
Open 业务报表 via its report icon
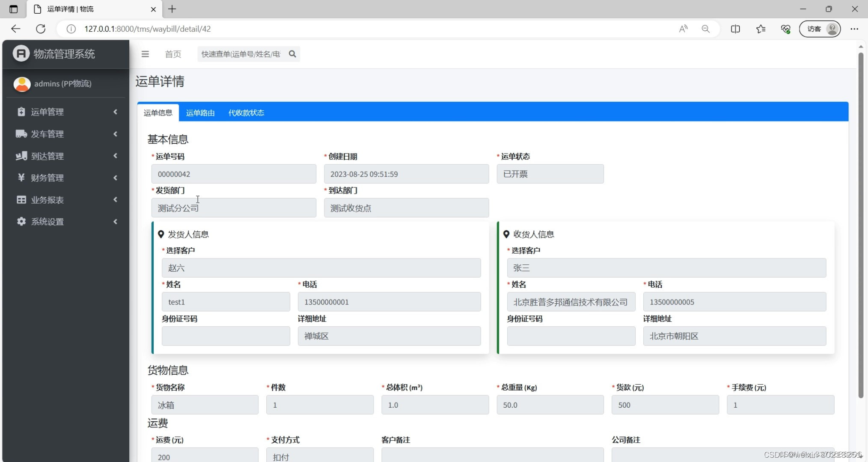(x=21, y=199)
